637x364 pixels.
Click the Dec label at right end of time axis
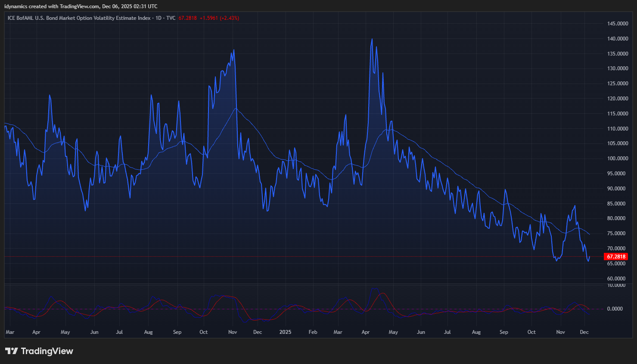point(584,332)
